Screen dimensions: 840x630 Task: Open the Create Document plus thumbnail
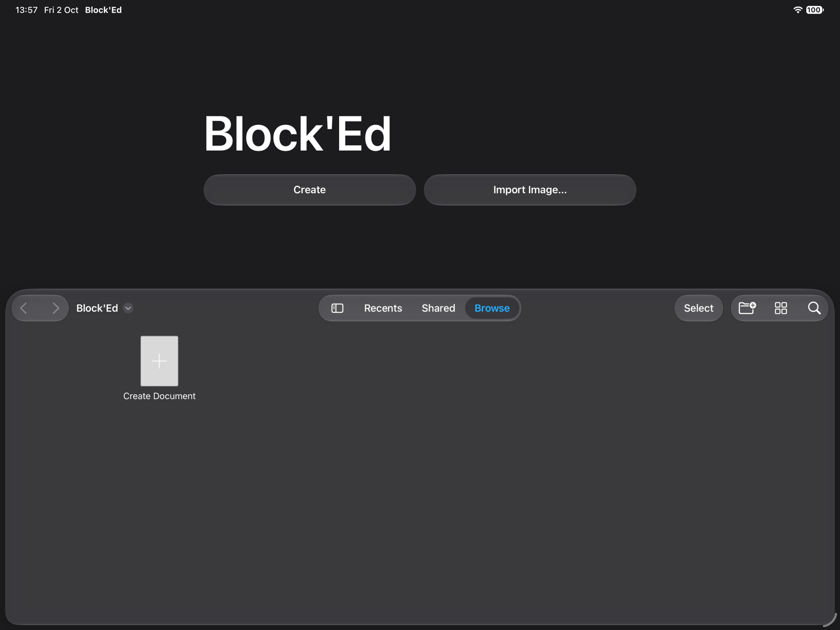(160, 361)
